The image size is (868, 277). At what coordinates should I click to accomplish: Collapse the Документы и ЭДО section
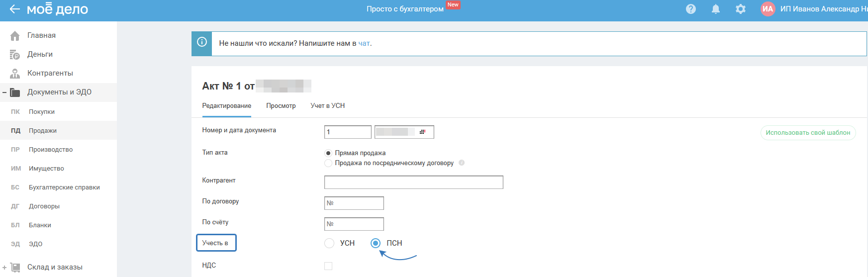[x=4, y=92]
